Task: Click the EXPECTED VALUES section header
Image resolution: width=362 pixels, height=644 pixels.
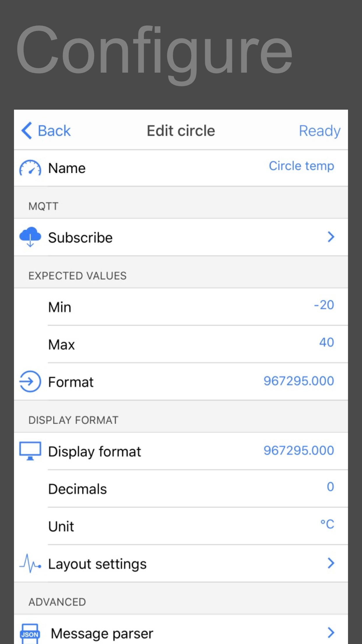Action: 78,276
